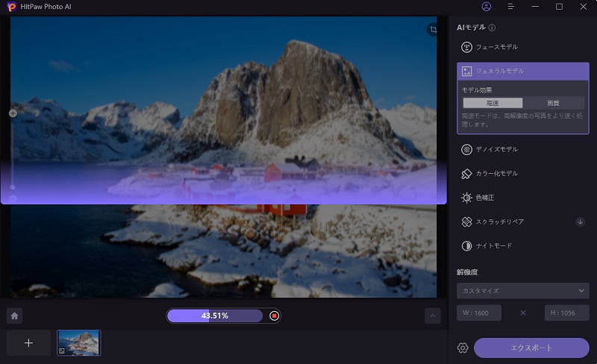This screenshot has height=364, width=597.
Task: Select the ジェネラルモデル header
Action: tap(522, 71)
